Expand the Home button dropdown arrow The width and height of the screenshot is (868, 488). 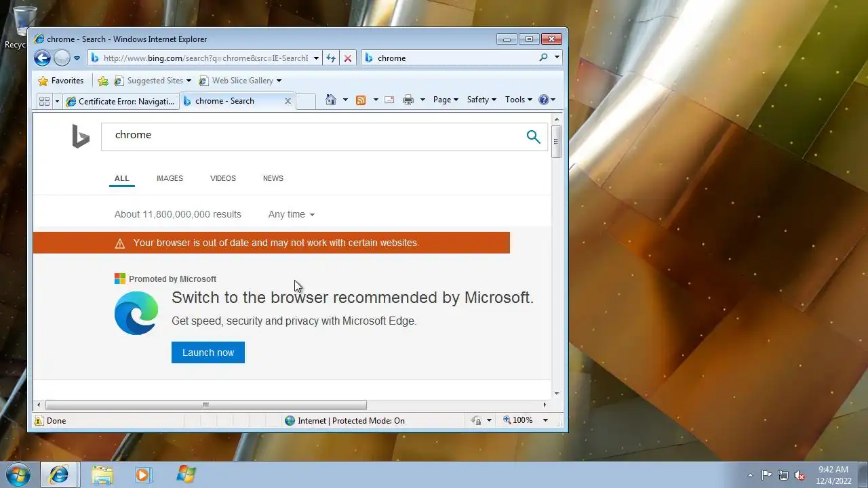click(x=345, y=100)
